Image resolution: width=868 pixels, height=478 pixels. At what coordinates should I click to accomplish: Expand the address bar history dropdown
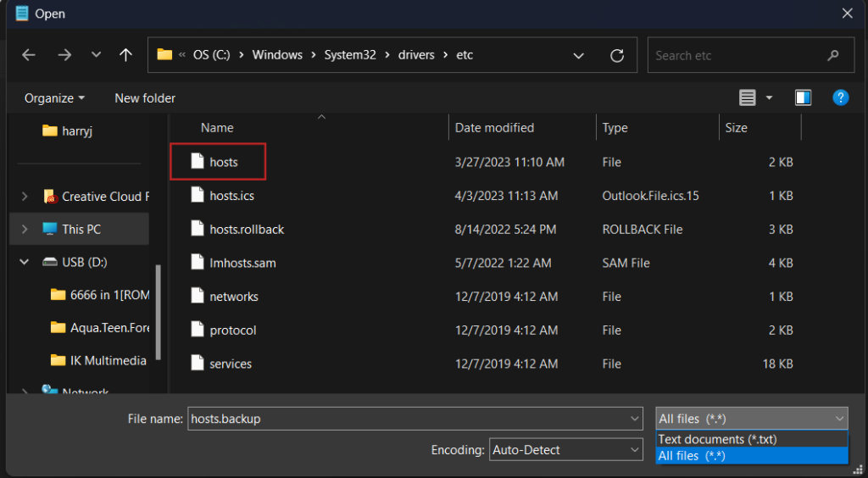point(578,56)
